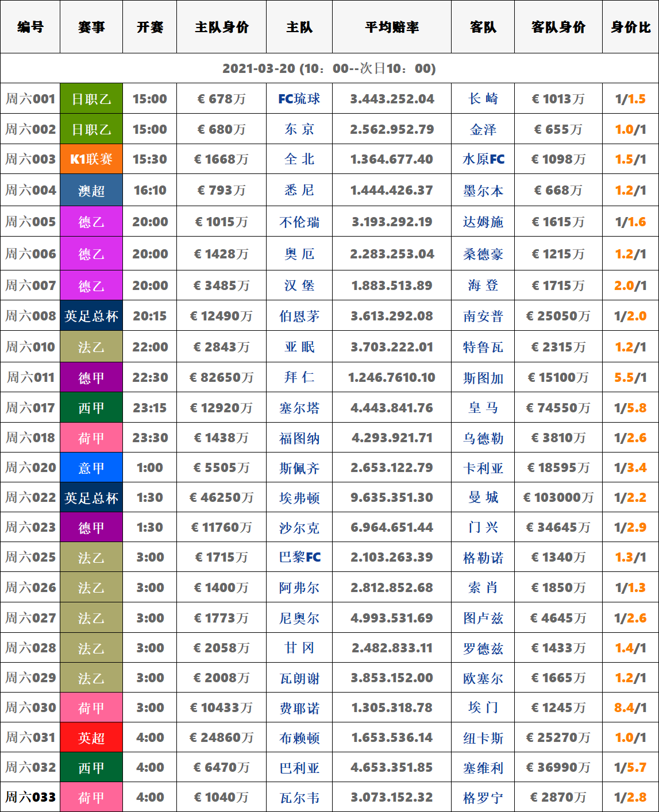Click the 主队身价 column header
Screen dimensions: 659x812
(x=221, y=27)
